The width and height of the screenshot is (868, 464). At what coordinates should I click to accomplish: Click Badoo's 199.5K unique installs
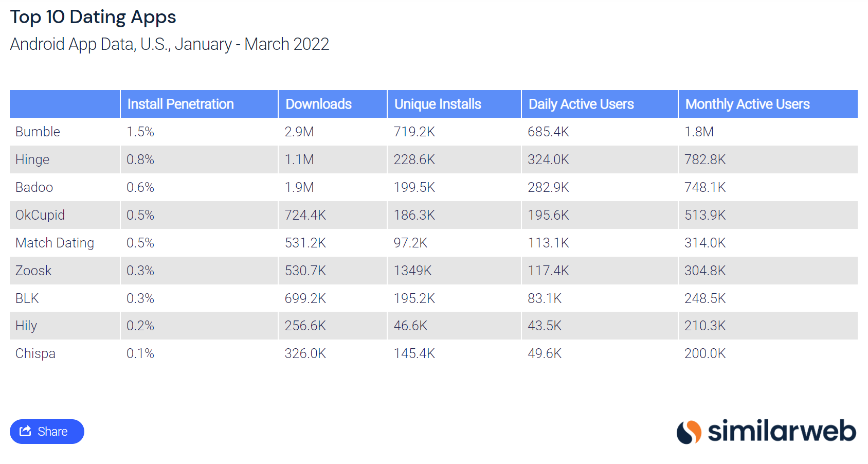pos(414,187)
